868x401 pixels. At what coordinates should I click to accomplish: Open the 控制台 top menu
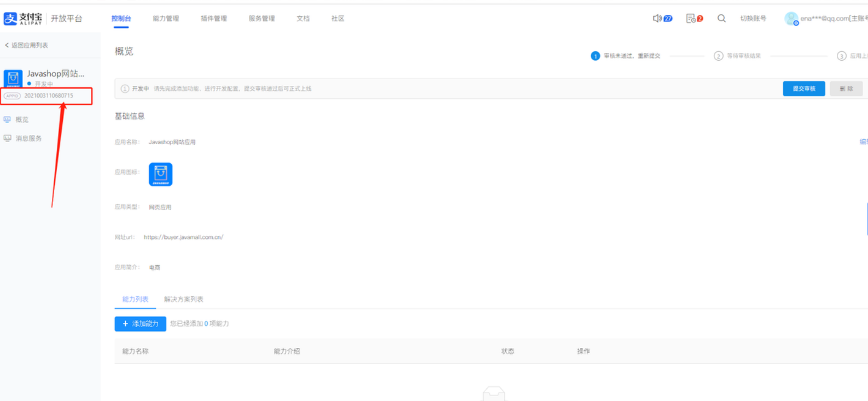121,19
